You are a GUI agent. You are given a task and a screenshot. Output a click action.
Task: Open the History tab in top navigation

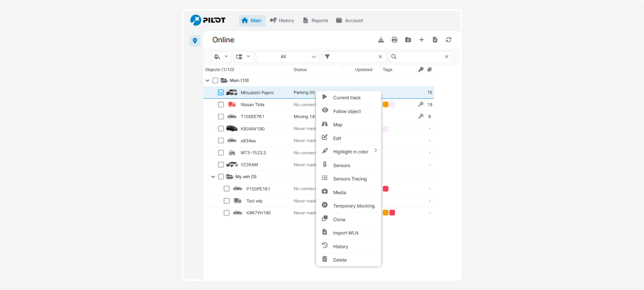click(x=282, y=20)
